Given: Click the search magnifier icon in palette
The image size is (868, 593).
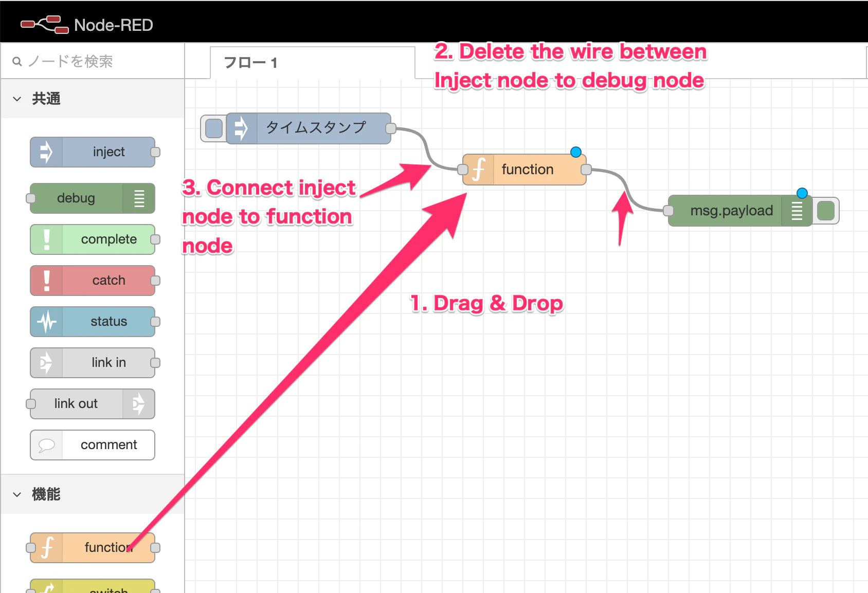Looking at the screenshot, I should [17, 62].
